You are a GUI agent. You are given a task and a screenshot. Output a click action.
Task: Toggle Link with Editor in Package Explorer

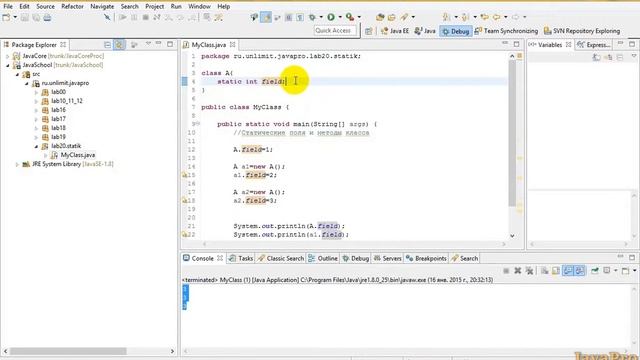pos(119,44)
